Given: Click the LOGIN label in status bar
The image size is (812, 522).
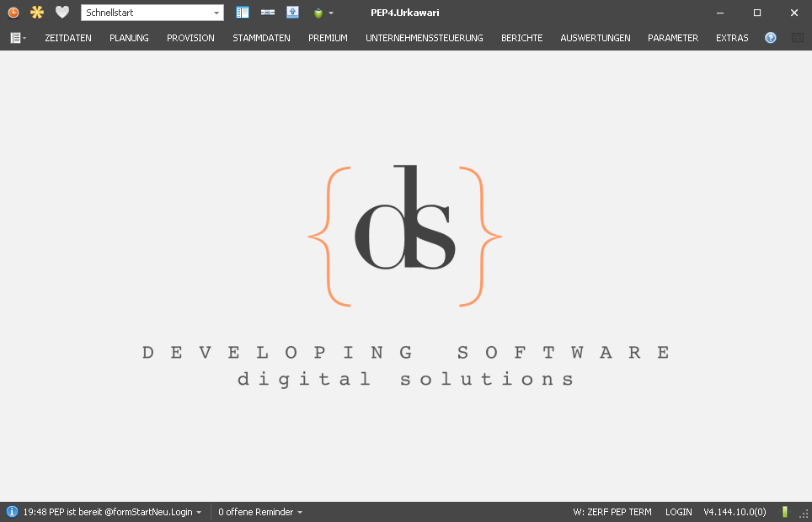Looking at the screenshot, I should click(678, 512).
